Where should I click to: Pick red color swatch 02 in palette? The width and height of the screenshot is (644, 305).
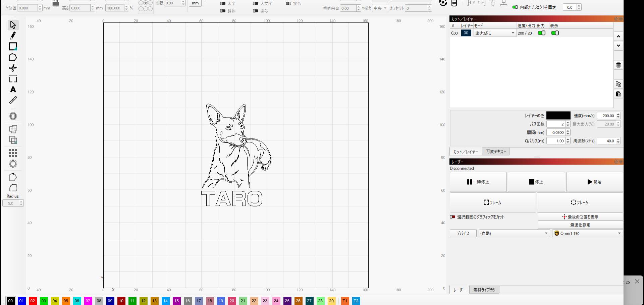(x=33, y=301)
